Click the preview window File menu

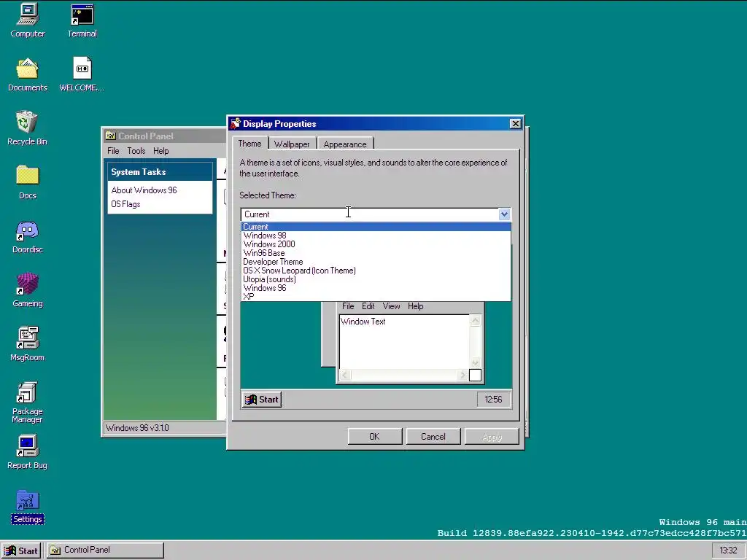(348, 306)
